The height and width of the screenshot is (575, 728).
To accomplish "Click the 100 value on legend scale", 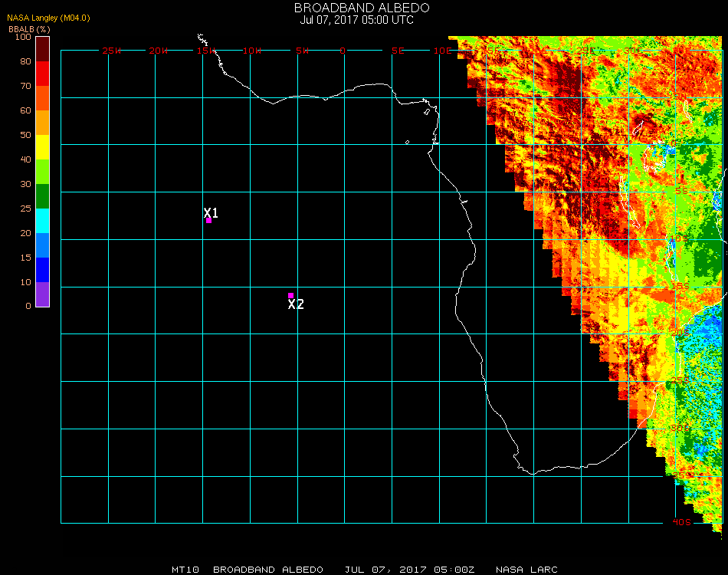I will click(23, 37).
